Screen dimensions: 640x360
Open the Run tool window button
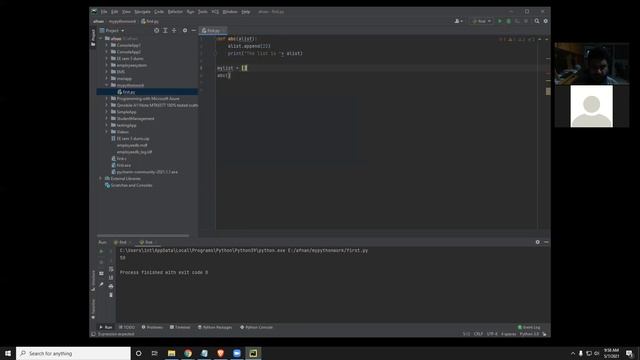pos(106,327)
